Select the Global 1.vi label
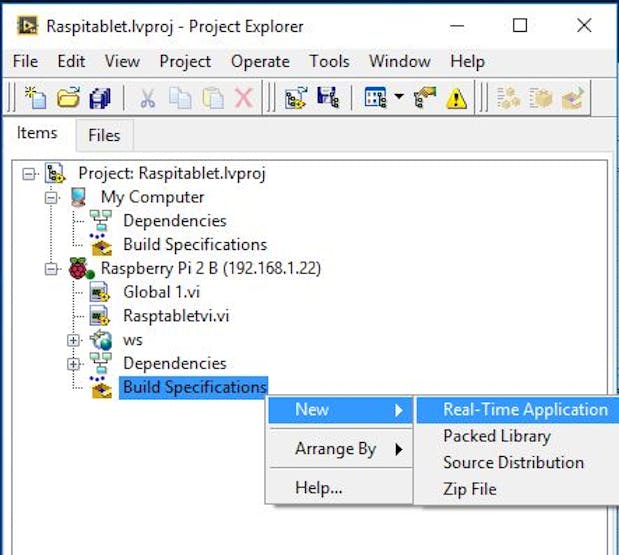The height and width of the screenshot is (555, 619). point(161,292)
